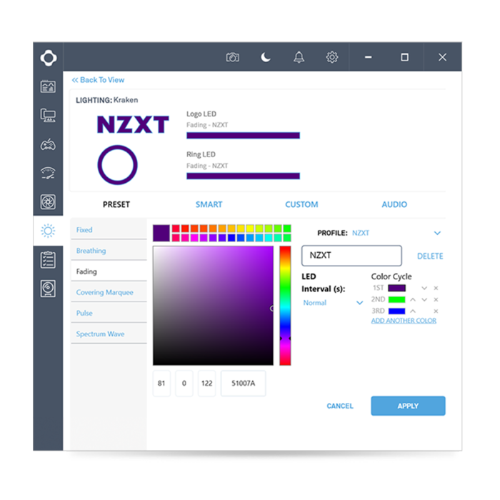Screen dimensions: 500x500
Task: Click ADD ANOTHER COLOR link
Action: point(404,320)
